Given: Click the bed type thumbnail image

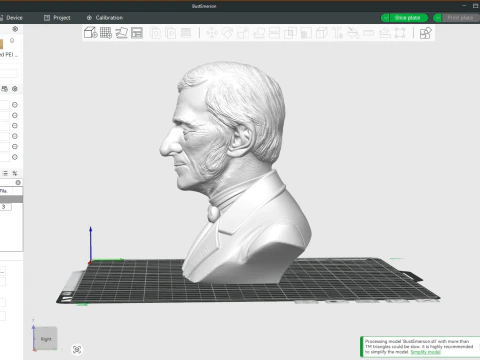Looking at the screenshot, I should click(x=1, y=44).
